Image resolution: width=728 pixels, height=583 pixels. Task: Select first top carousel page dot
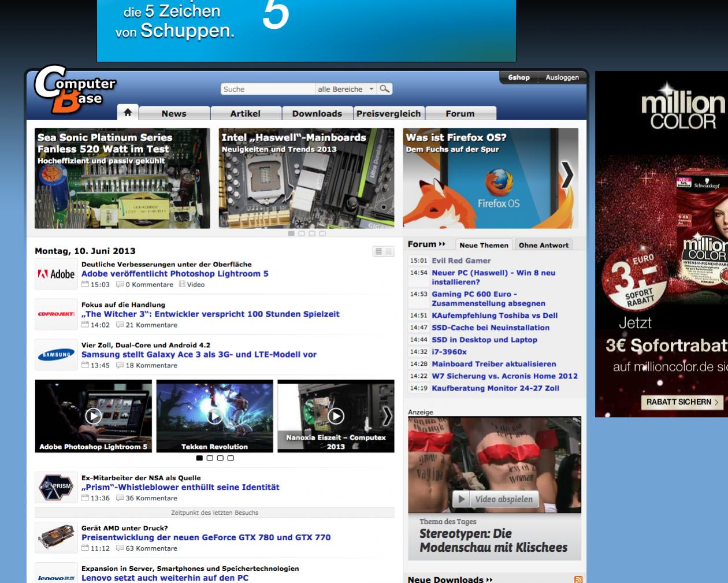(x=291, y=233)
